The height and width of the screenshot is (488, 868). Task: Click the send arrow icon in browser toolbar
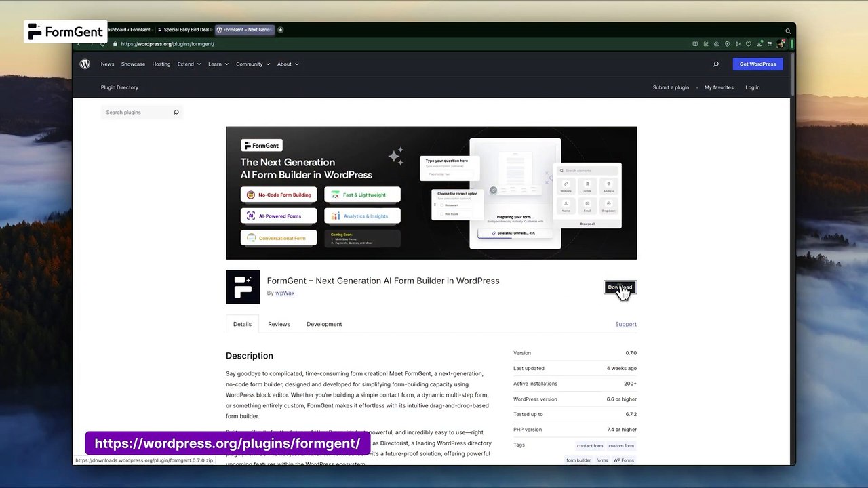(x=738, y=44)
